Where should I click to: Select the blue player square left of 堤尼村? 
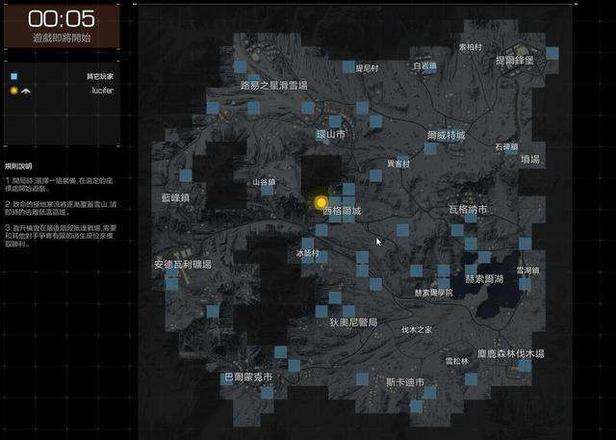(348, 67)
